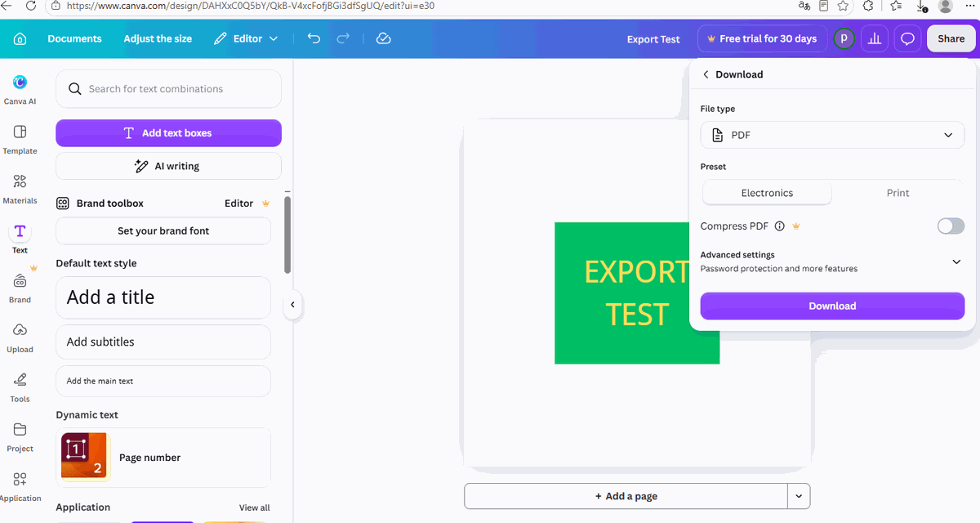Open the Application sidebar panel

[20, 487]
